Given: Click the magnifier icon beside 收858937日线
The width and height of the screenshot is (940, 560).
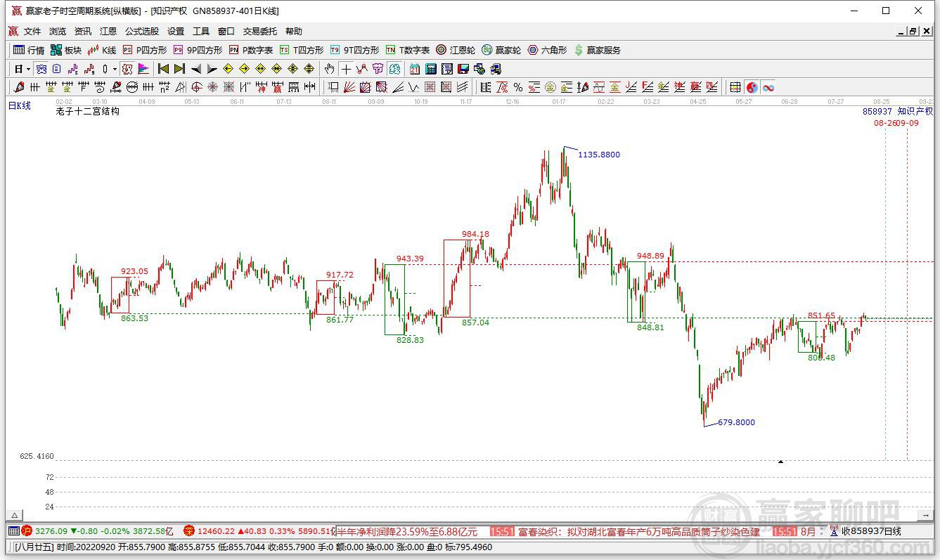Looking at the screenshot, I should [835, 532].
